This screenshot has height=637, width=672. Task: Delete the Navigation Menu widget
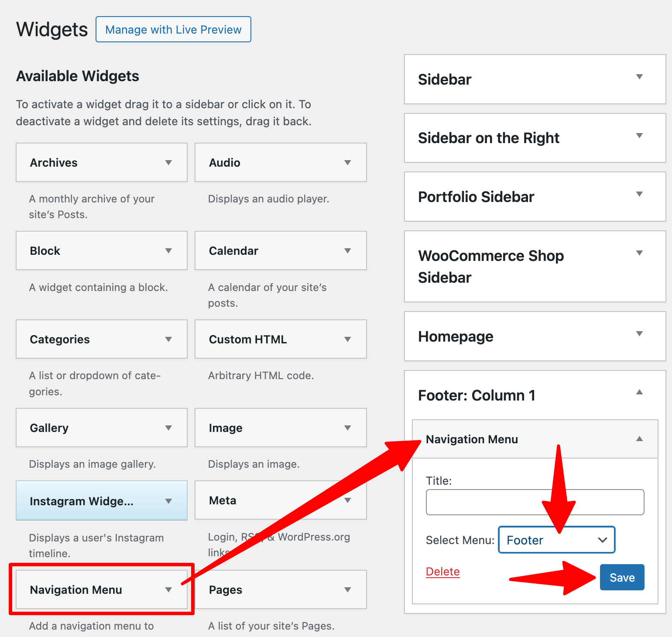[x=442, y=572]
